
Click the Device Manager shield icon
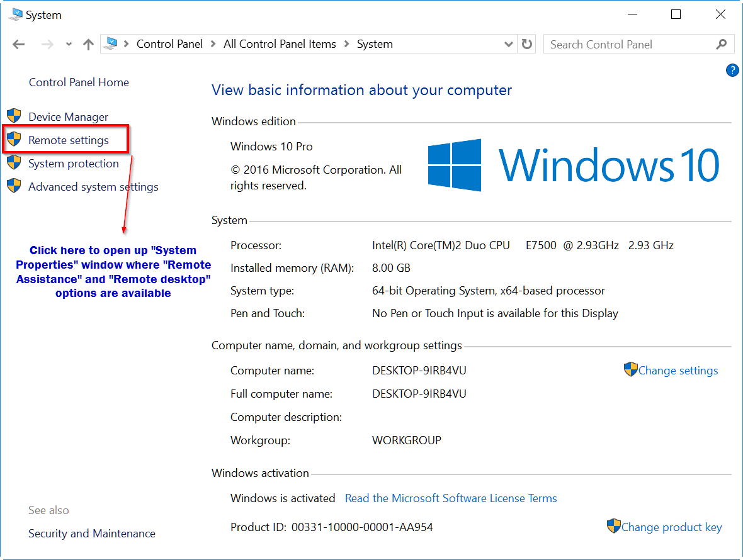tap(14, 116)
